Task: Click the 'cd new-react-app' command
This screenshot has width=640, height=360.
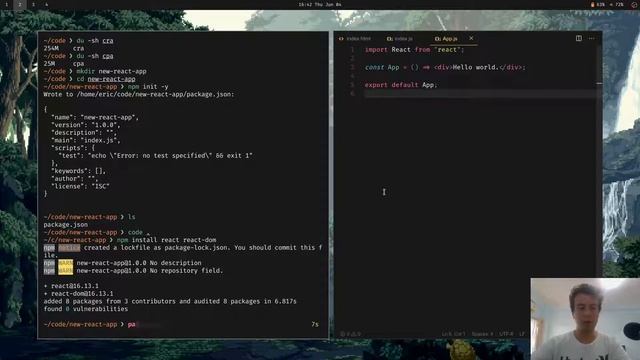Action: (106, 79)
